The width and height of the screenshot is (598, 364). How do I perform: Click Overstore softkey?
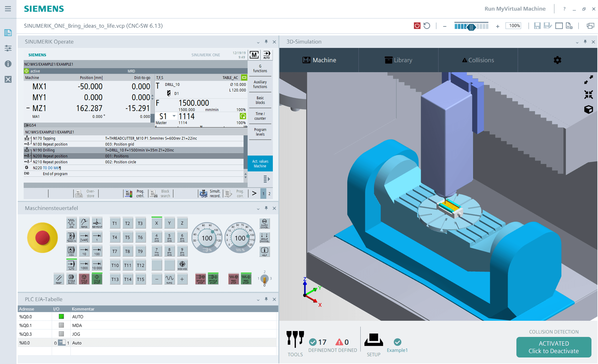86,193
